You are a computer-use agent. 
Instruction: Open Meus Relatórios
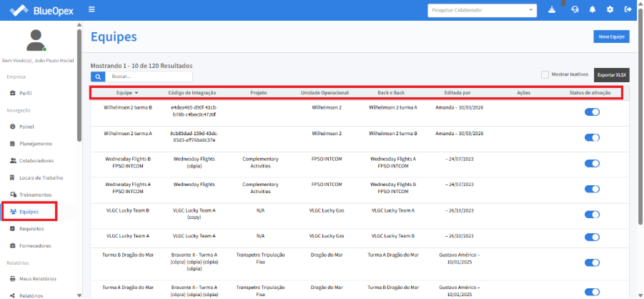pyautogui.click(x=38, y=279)
